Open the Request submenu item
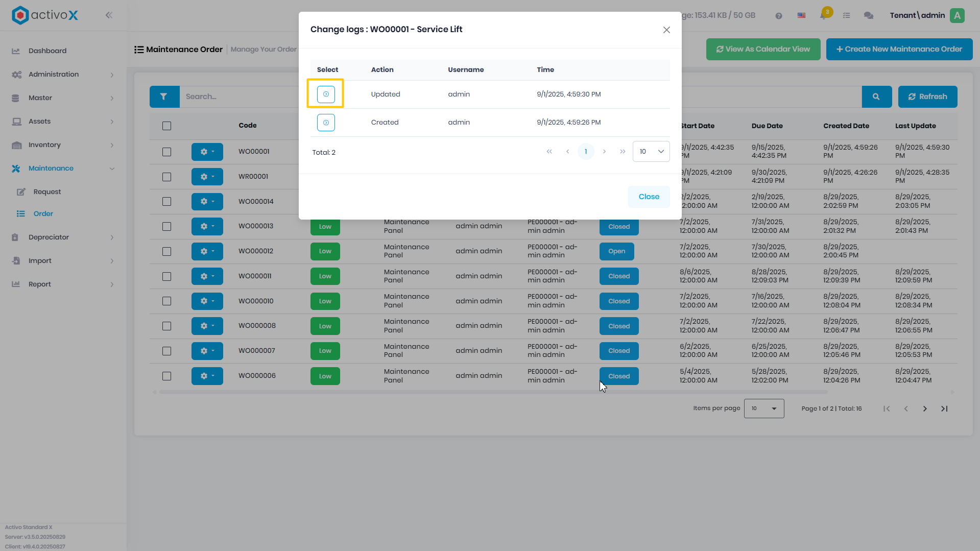This screenshot has width=980, height=551. 47,192
